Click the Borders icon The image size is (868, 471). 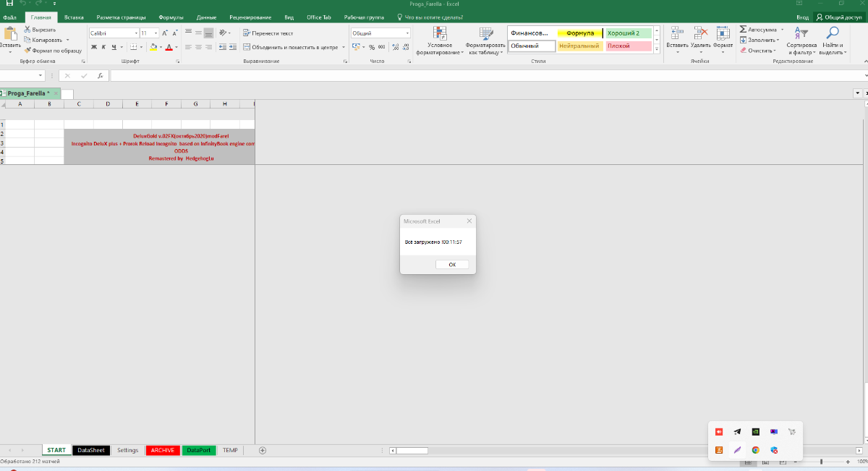coord(132,47)
